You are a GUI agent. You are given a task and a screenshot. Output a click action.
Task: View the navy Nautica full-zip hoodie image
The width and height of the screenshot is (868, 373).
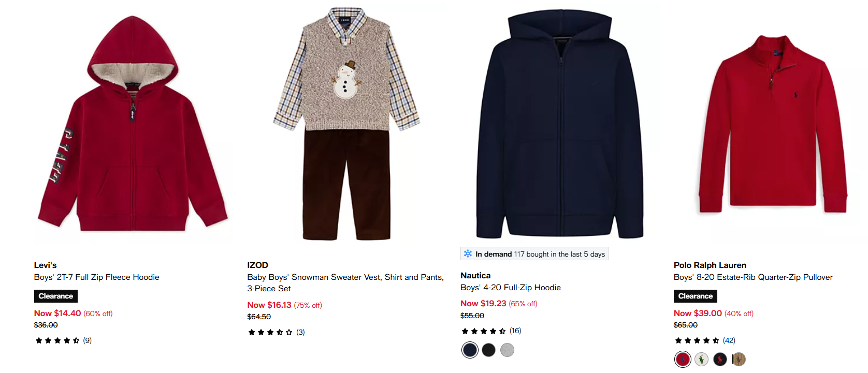click(559, 124)
